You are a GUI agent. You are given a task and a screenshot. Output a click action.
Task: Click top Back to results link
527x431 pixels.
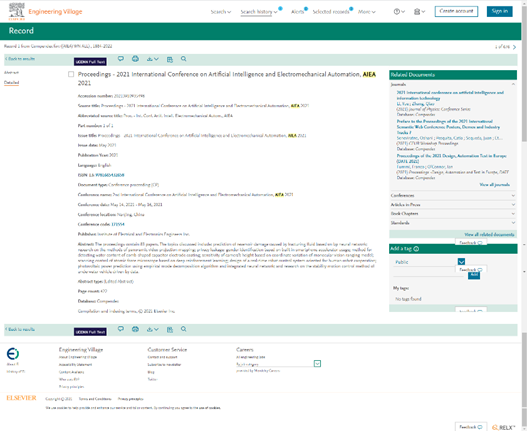20,59
